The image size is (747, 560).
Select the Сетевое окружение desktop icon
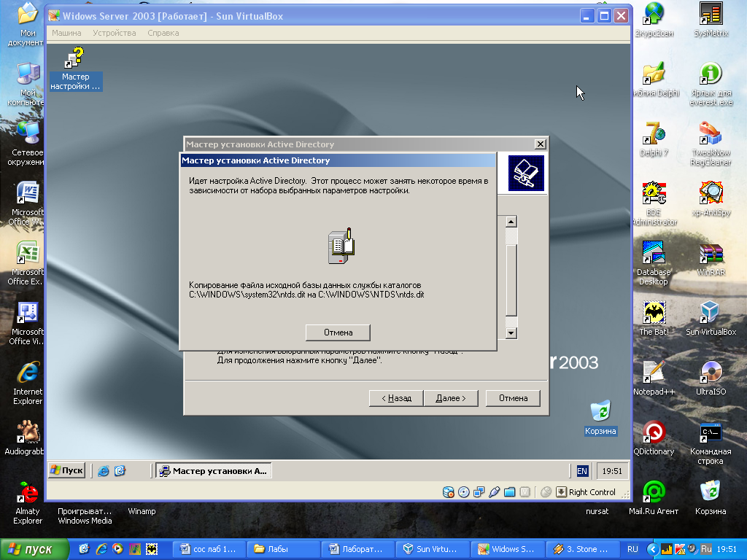[27, 144]
